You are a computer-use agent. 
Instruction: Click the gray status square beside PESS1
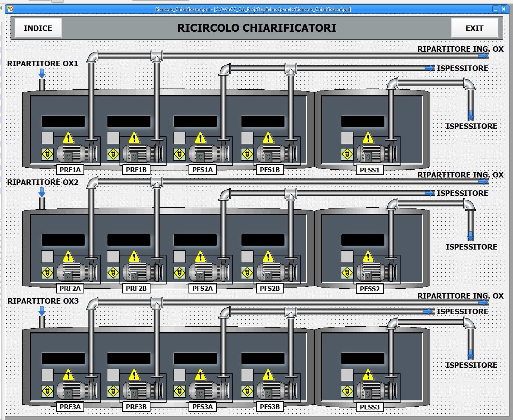coord(347,138)
